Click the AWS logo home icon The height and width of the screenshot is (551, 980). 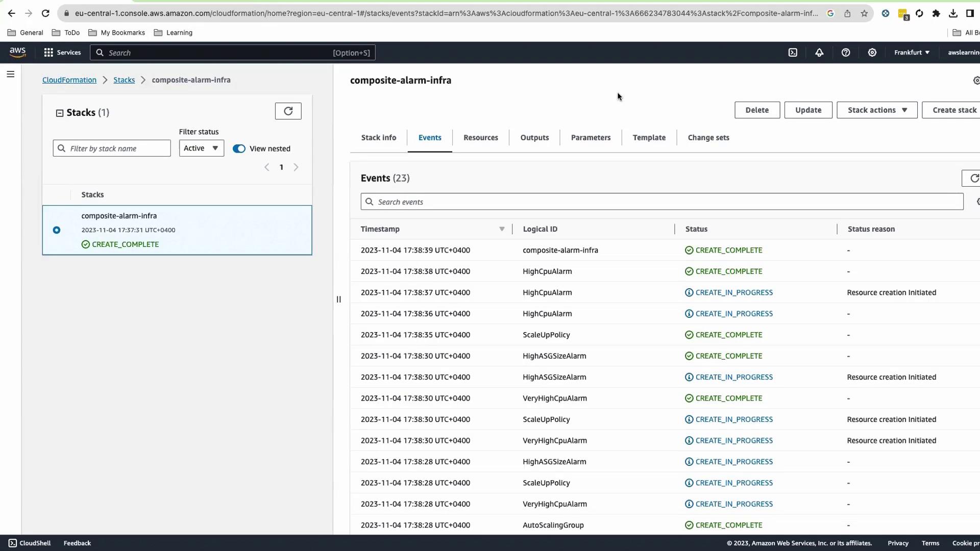pos(17,53)
